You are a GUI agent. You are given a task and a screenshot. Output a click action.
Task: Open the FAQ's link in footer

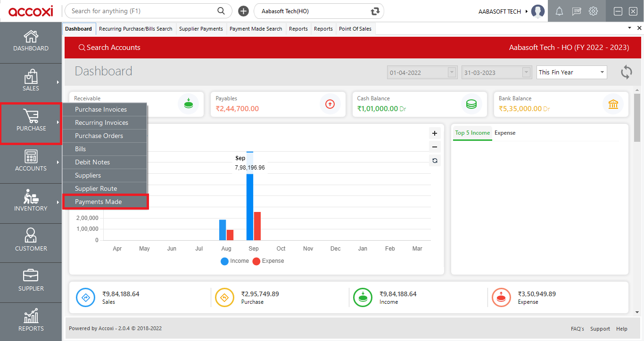[578, 329]
